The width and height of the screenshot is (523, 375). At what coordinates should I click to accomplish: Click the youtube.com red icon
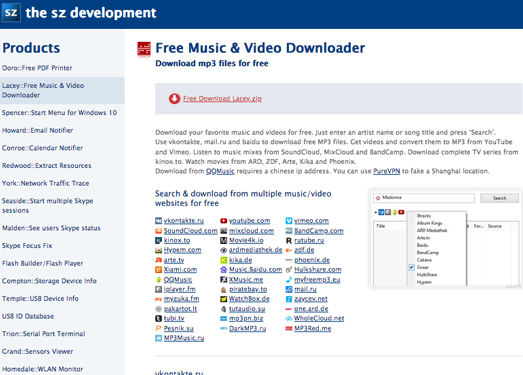click(x=223, y=221)
